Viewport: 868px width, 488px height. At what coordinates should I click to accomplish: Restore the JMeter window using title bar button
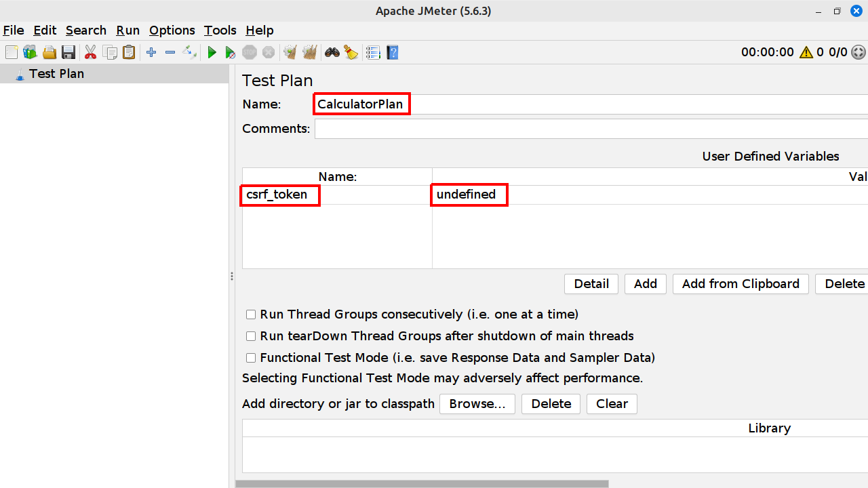point(837,11)
